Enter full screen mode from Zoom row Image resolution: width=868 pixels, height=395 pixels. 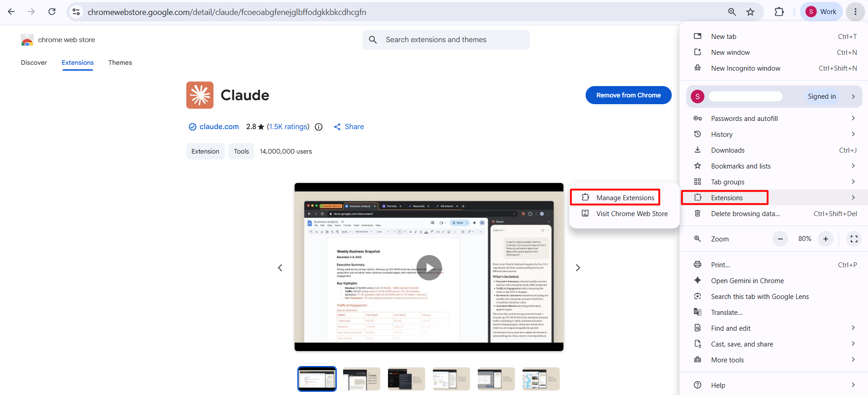854,239
